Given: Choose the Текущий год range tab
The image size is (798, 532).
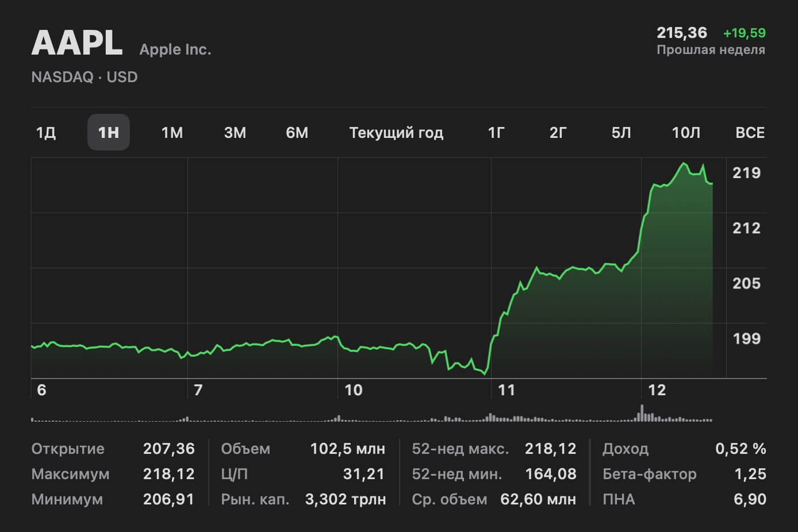Looking at the screenshot, I should point(396,133).
